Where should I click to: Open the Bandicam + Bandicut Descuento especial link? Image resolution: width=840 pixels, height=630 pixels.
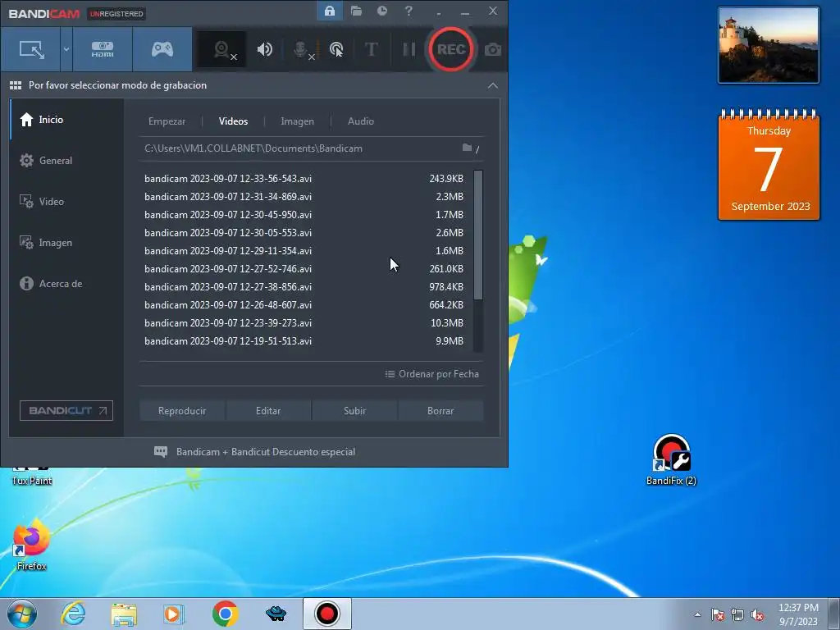pos(254,452)
